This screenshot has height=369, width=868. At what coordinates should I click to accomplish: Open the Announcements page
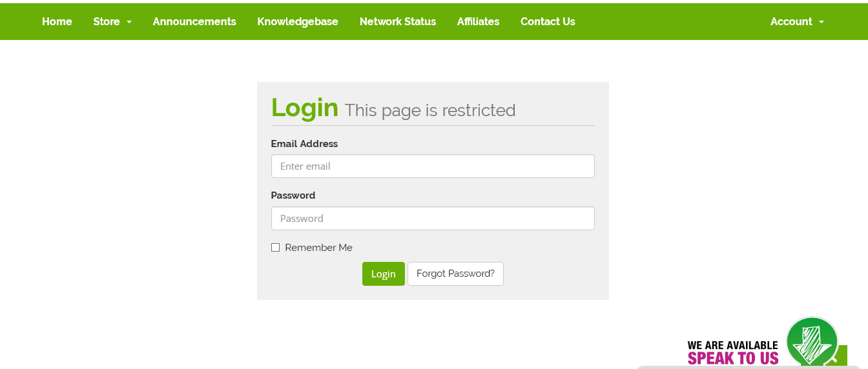194,21
